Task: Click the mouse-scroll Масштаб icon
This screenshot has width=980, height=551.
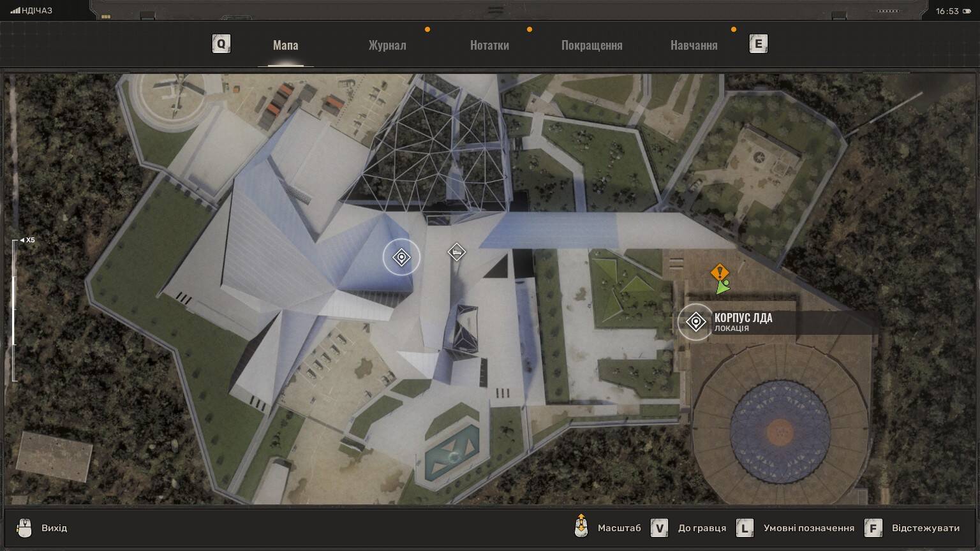Action: 581,526
